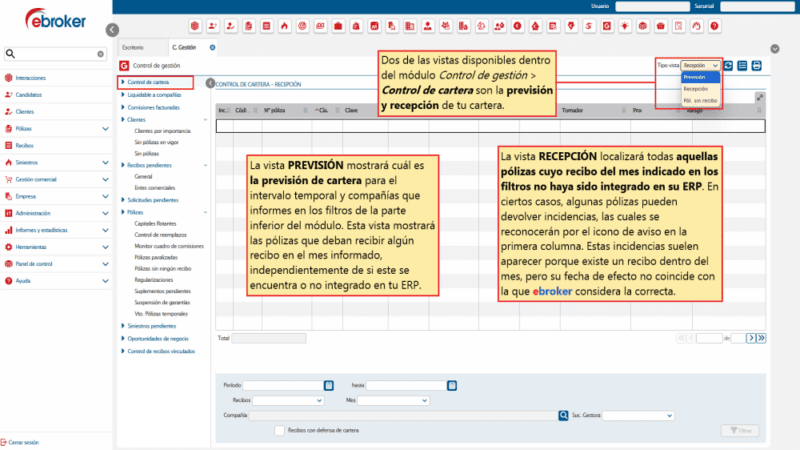Click the Control de gestión 'G' panel icon

(x=124, y=66)
